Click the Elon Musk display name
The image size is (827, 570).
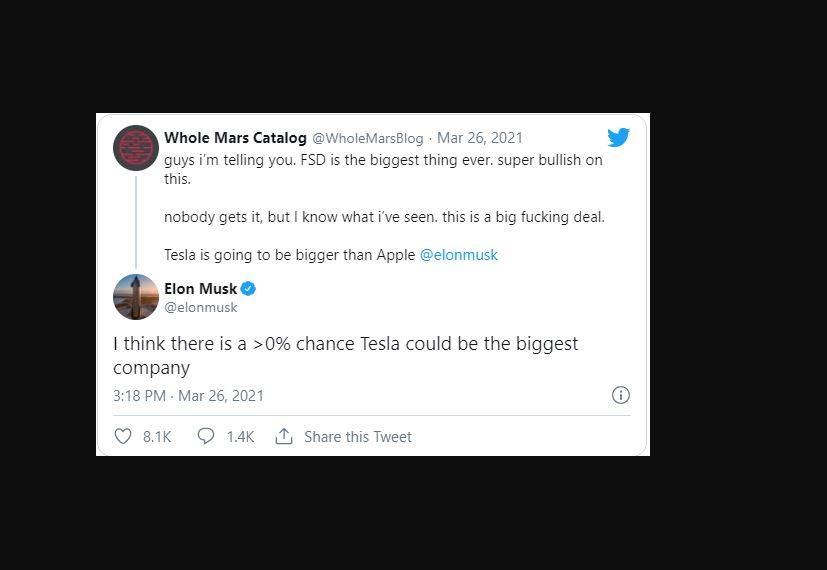(200, 289)
